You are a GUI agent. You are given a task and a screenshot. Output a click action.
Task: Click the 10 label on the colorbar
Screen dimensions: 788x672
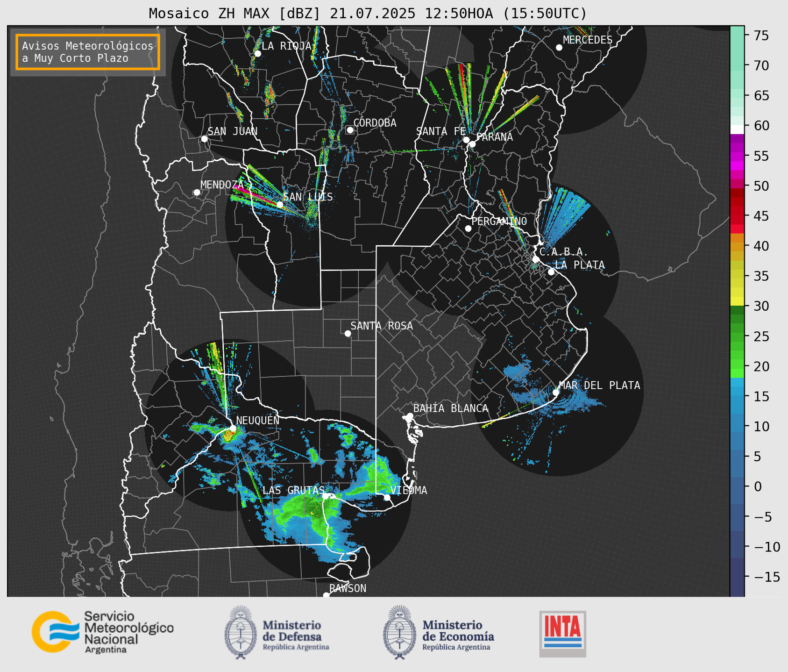point(761,426)
